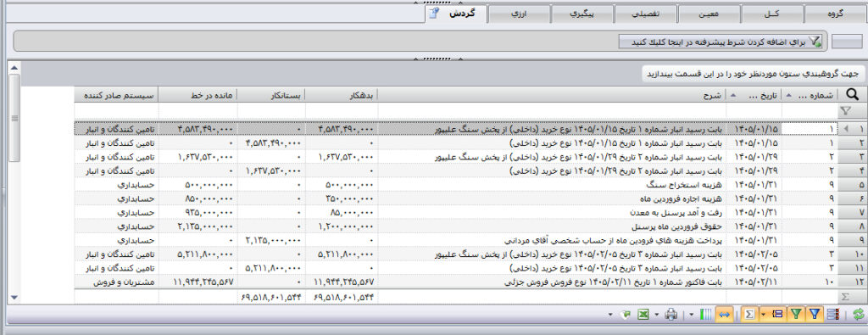The height and width of the screenshot is (335, 868).
Task: Select row indicator number 5
Action: coord(853,184)
